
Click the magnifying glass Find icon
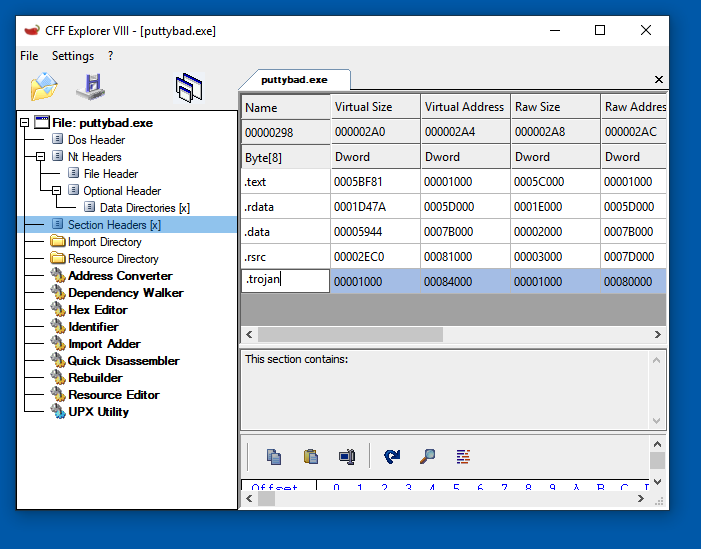427,457
